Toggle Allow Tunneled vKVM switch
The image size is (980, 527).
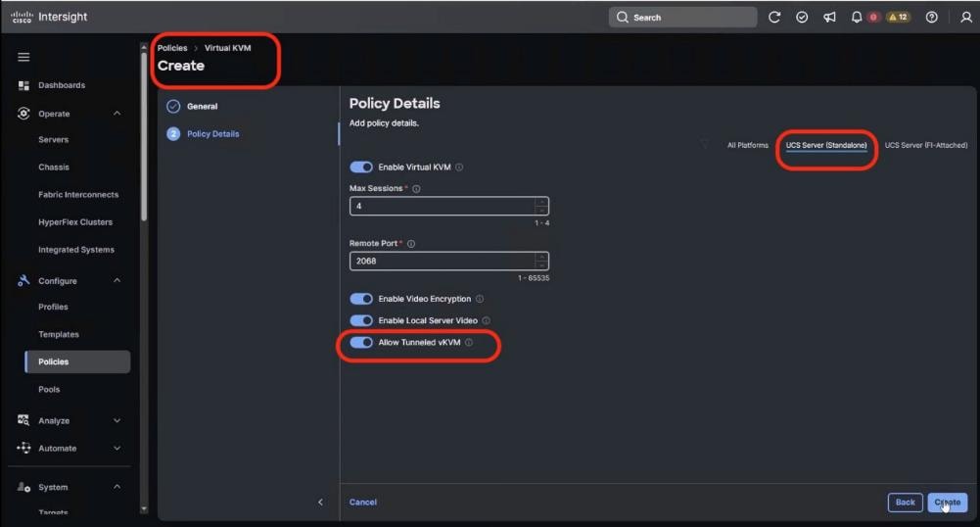361,343
